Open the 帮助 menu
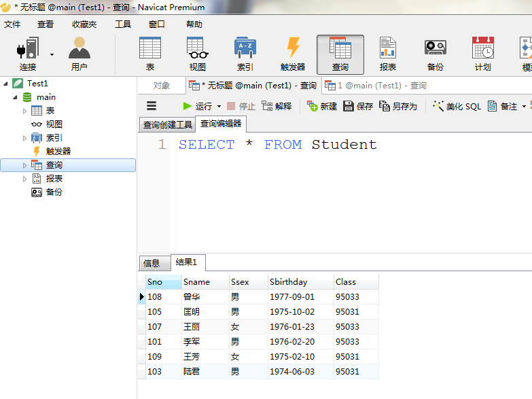The width and height of the screenshot is (532, 399). click(x=194, y=24)
